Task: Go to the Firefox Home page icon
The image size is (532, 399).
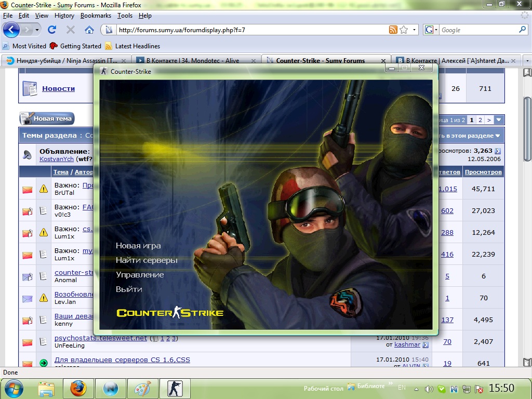Action: point(89,30)
